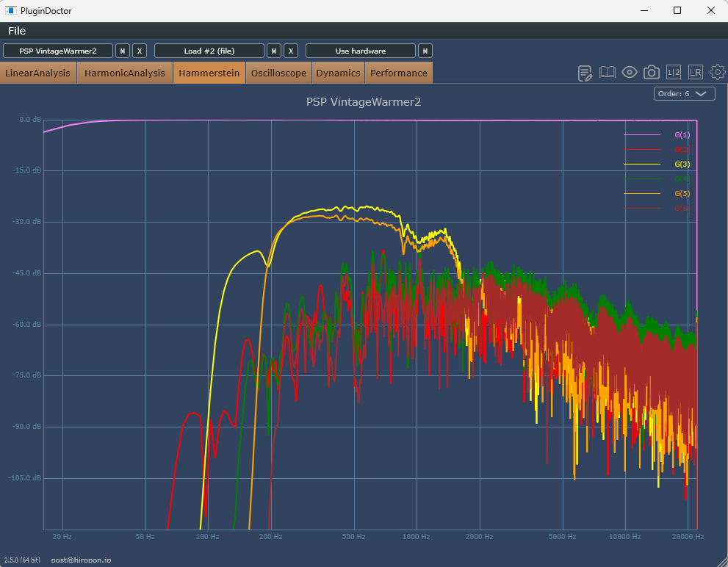Screen dimensions: 728x567
Task: Open settings with the gear icon
Action: [717, 72]
